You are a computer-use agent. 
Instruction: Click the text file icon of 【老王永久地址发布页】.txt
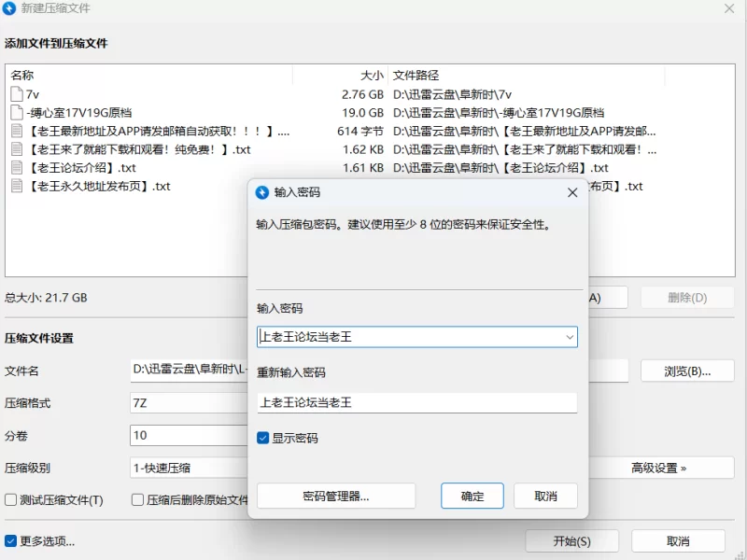[17, 186]
